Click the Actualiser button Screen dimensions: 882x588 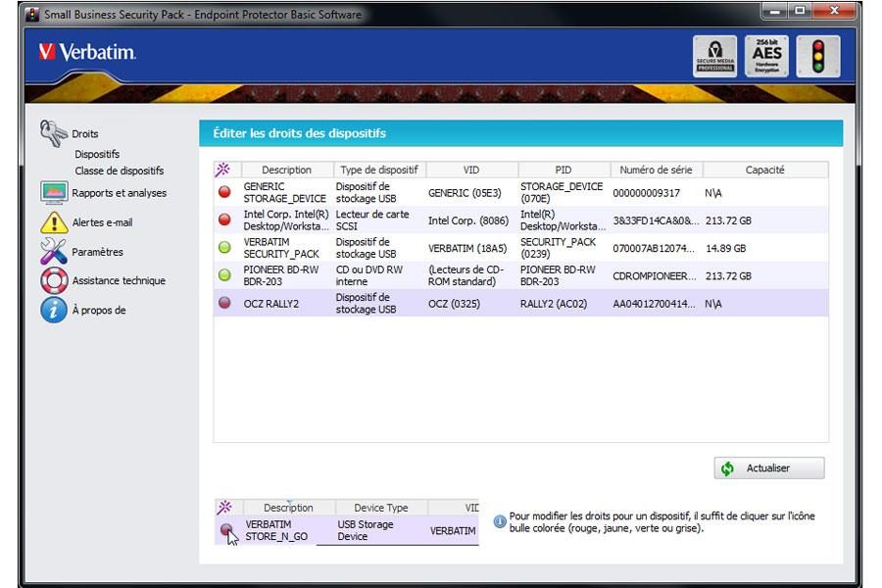tap(769, 468)
